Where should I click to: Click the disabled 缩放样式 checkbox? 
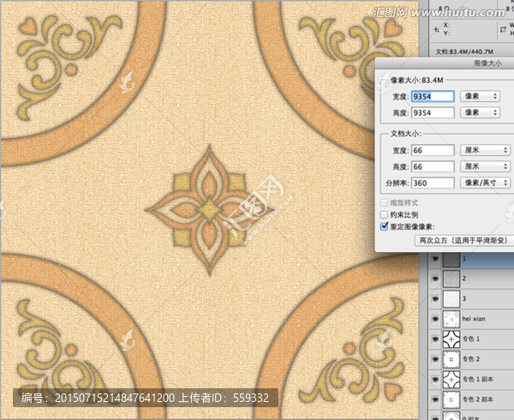[x=384, y=202]
